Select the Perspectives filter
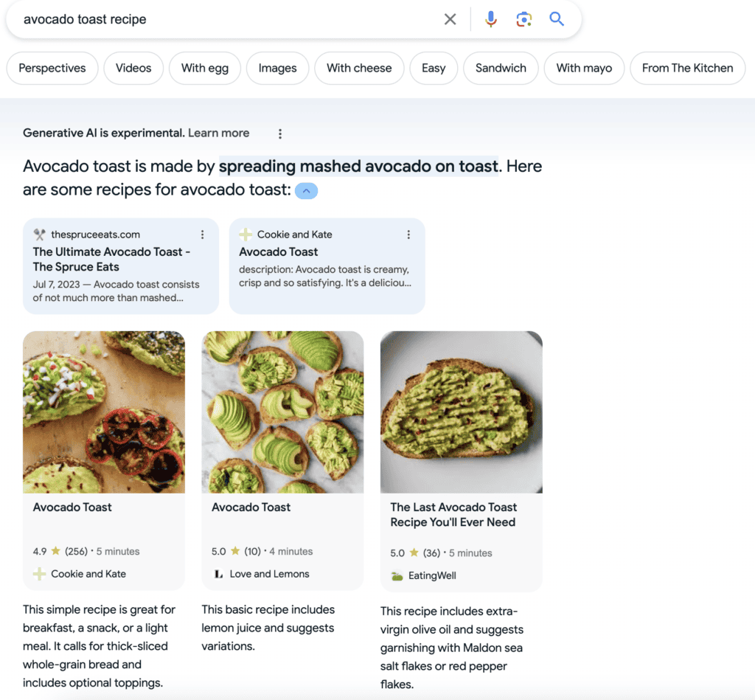Screen dimensions: 755x700 52,68
